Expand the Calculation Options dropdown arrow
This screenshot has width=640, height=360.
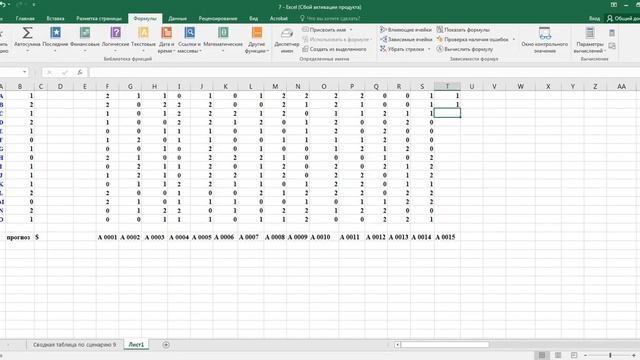point(605,51)
